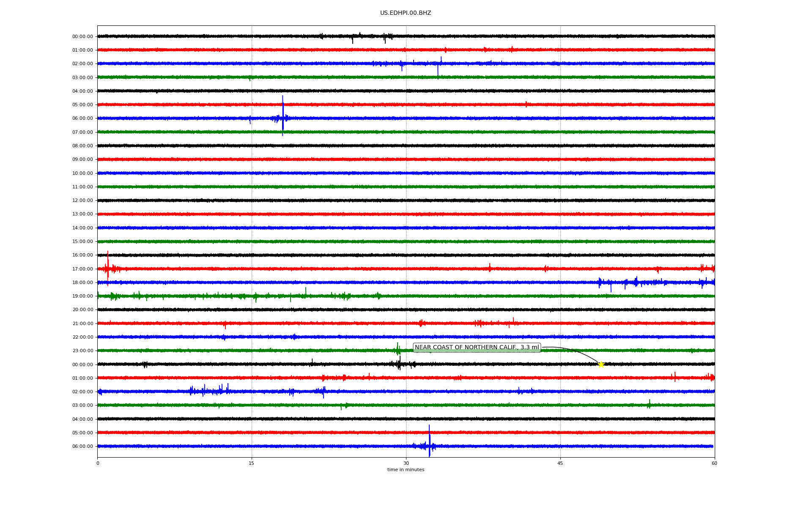Select the 12:00:00 time row label
The image size is (812, 508).
coord(82,201)
